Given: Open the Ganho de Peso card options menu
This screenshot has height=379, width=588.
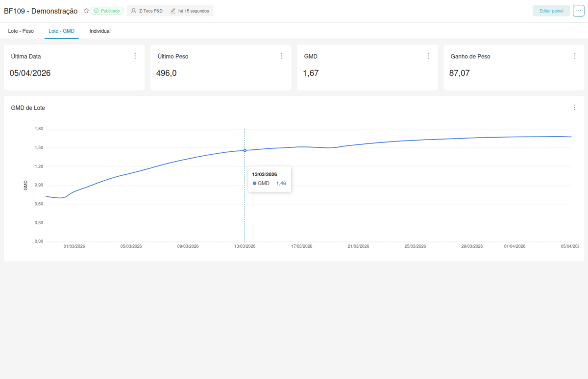Looking at the screenshot, I should (575, 56).
